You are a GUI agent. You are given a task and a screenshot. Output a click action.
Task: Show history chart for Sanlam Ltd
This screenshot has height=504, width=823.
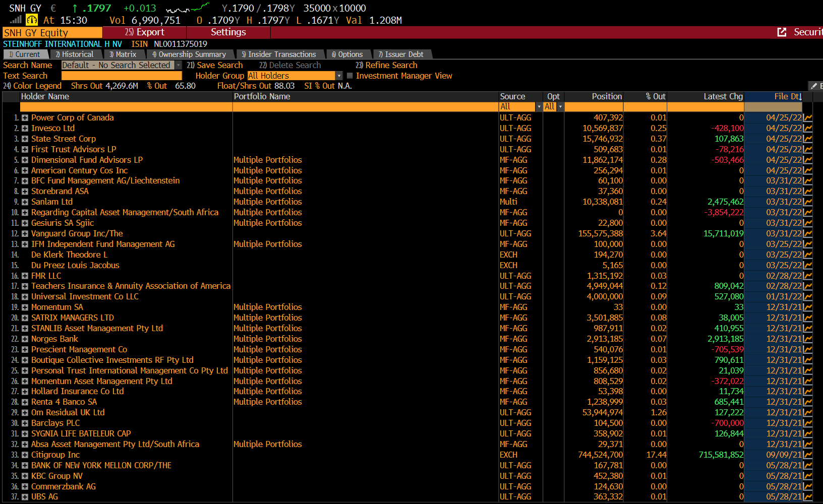[x=808, y=202]
